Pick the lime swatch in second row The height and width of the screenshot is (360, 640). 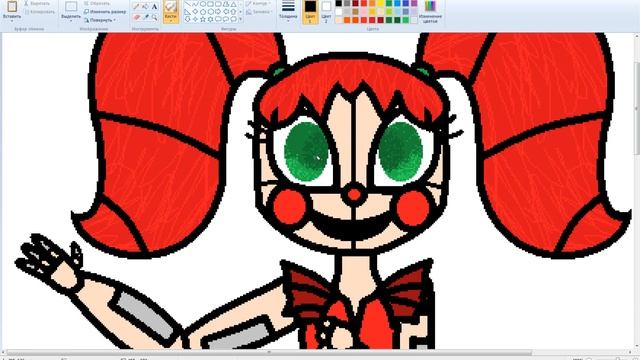point(389,12)
